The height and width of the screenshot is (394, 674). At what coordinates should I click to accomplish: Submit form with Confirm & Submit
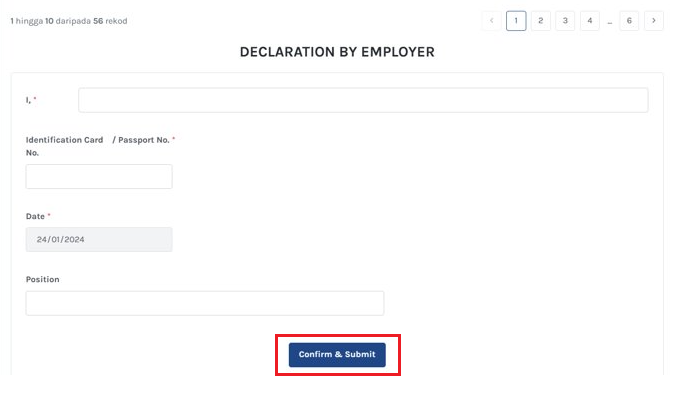click(337, 354)
